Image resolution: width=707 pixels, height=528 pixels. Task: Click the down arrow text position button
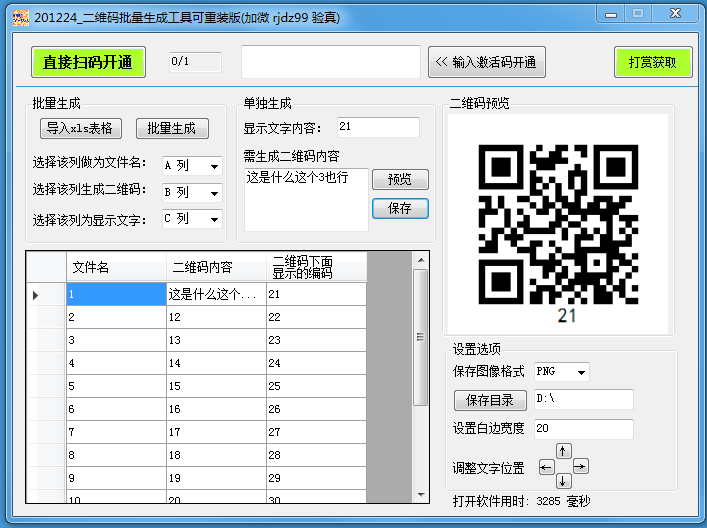coord(563,481)
